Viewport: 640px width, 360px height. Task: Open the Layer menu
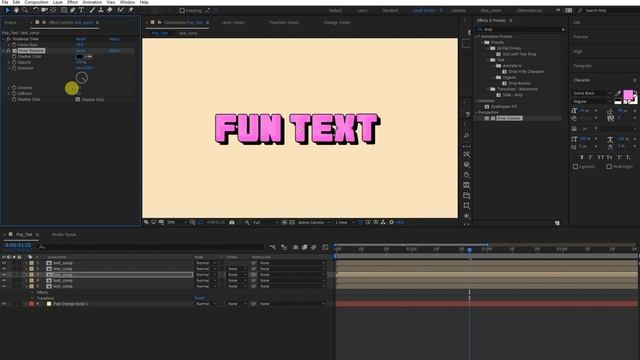(x=58, y=2)
